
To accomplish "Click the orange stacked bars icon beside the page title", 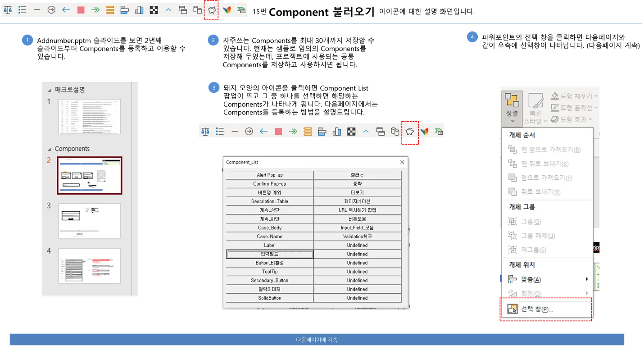I will (x=110, y=9).
